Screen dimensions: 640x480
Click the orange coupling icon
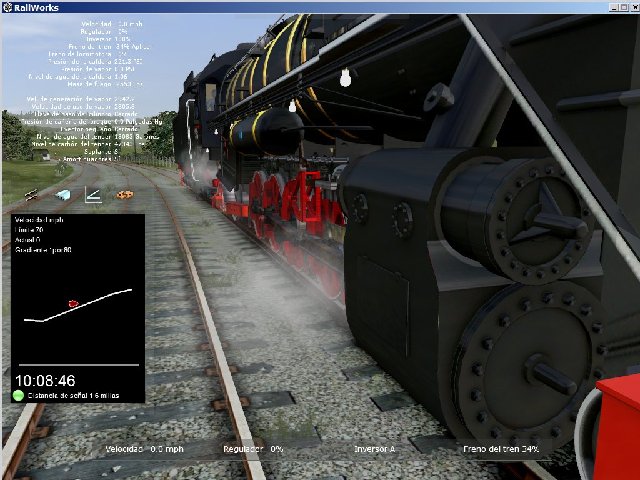coord(124,194)
